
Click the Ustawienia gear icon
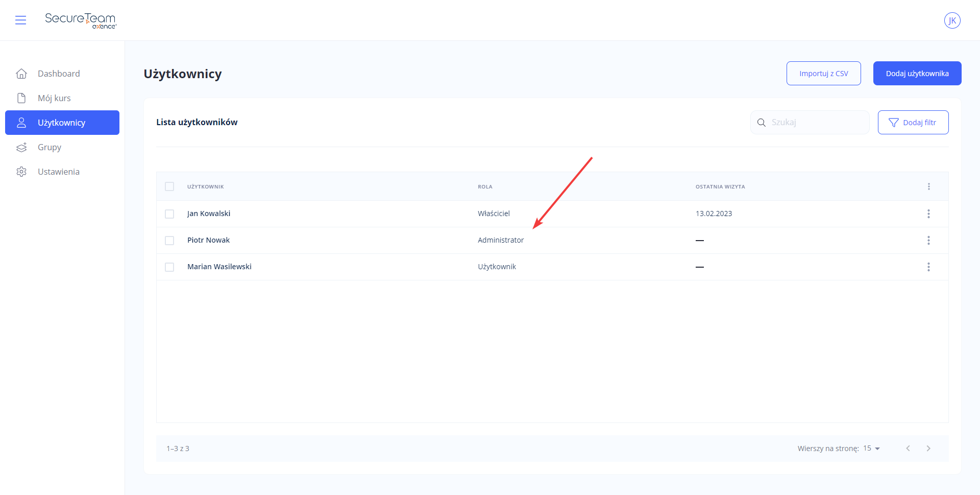point(21,172)
